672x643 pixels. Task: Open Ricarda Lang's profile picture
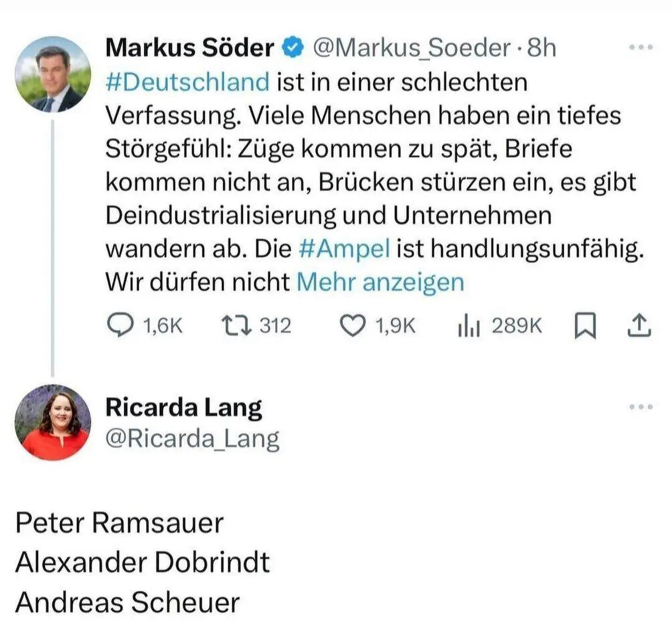tap(53, 422)
